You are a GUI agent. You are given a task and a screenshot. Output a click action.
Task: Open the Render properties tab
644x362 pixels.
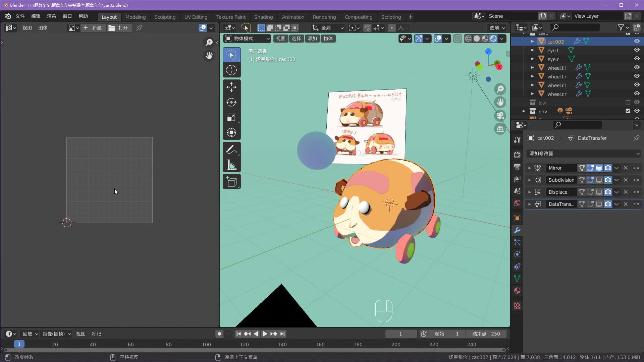[517, 155]
